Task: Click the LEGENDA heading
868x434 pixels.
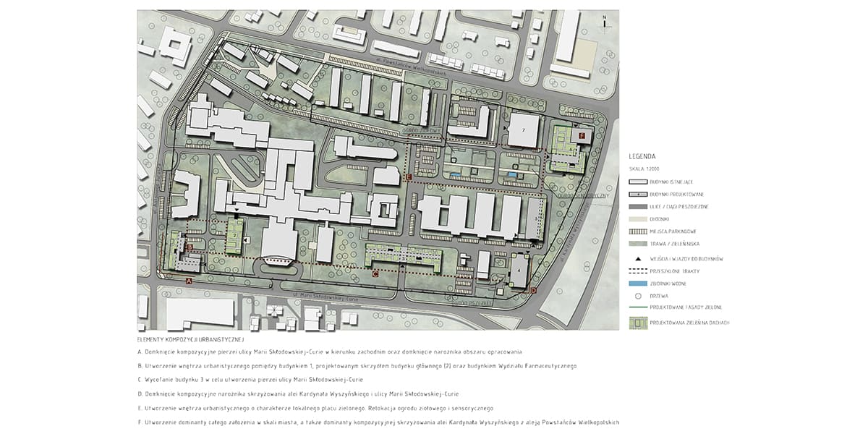Action: pos(642,156)
